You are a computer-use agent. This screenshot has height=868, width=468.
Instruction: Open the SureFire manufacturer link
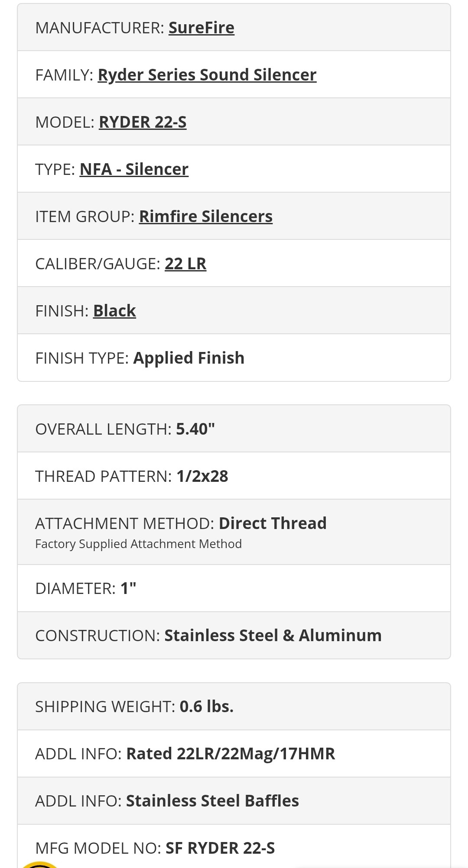[x=201, y=28]
